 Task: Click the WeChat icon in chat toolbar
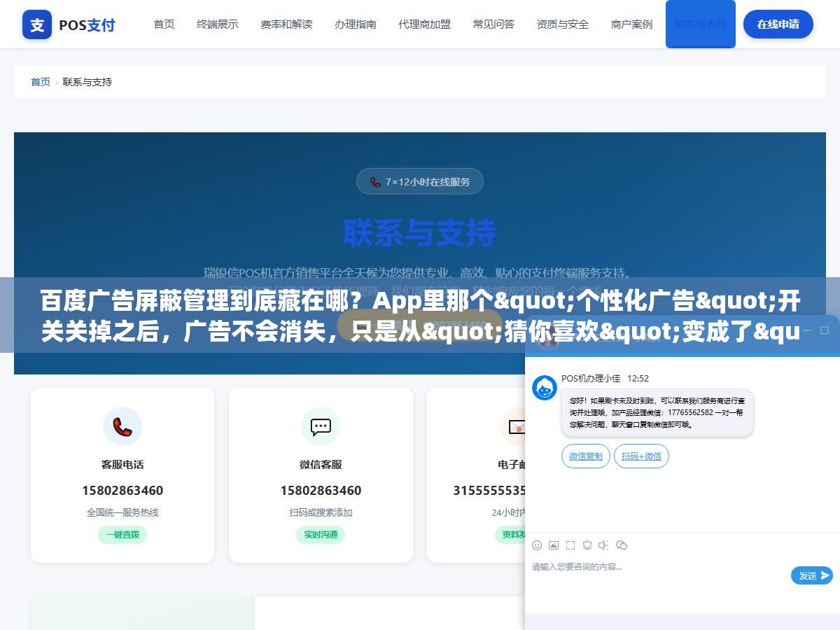622,545
